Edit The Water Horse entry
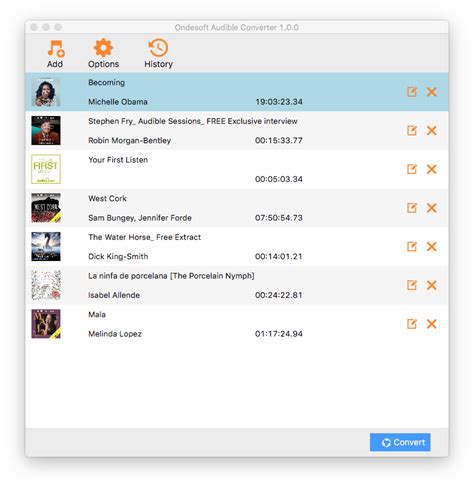 [x=412, y=246]
